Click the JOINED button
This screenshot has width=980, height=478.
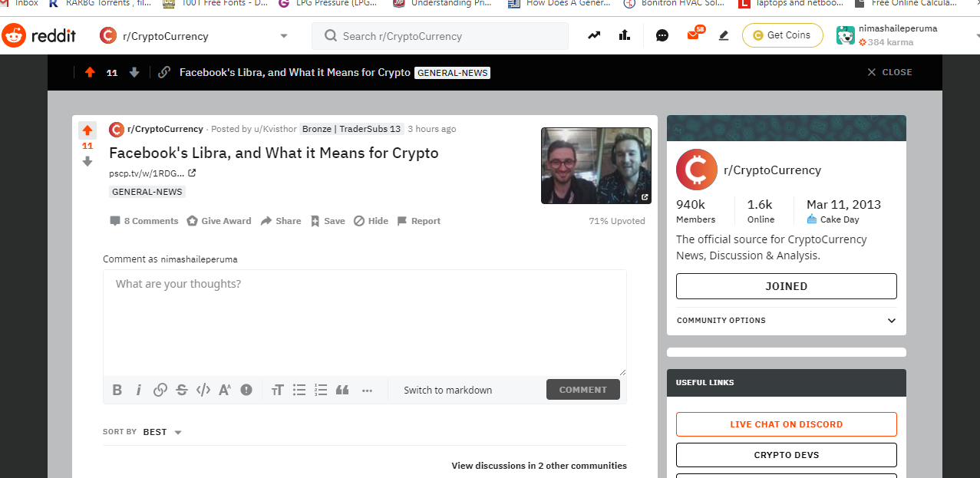click(787, 286)
